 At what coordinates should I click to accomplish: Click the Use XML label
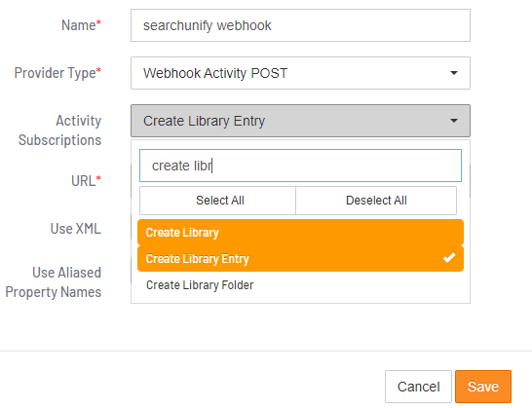point(76,229)
